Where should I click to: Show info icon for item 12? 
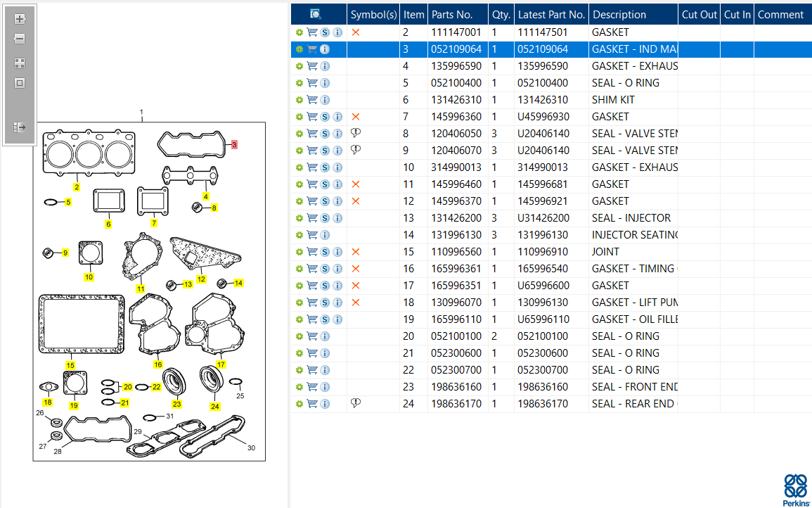click(x=337, y=201)
